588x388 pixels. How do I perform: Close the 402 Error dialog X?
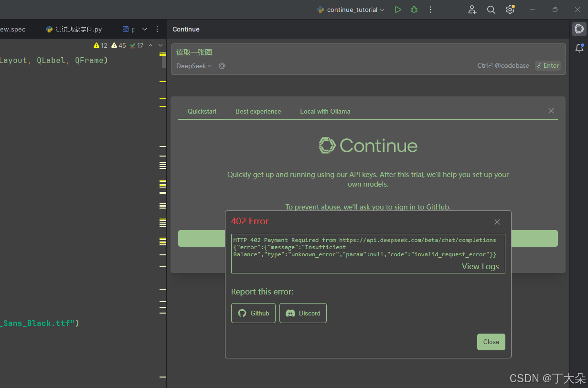click(x=497, y=222)
